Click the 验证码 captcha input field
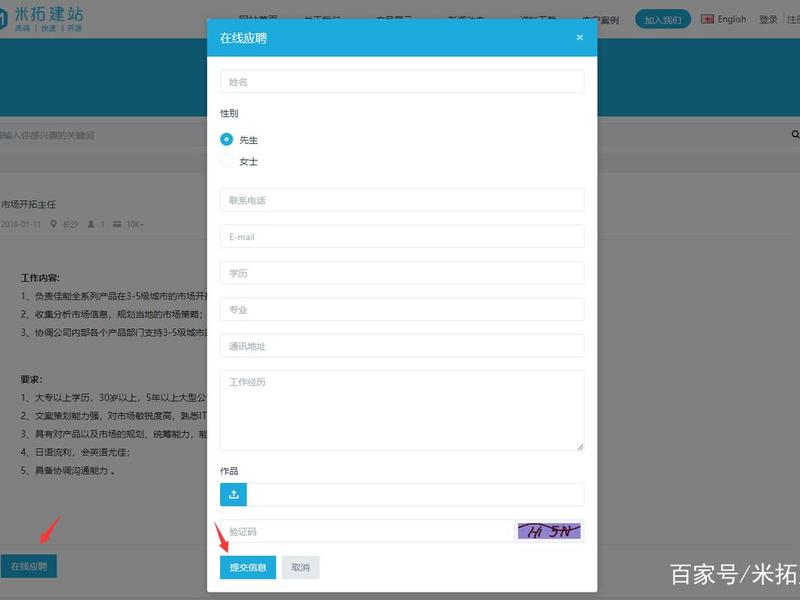Screen dimensions: 800x600 367,531
